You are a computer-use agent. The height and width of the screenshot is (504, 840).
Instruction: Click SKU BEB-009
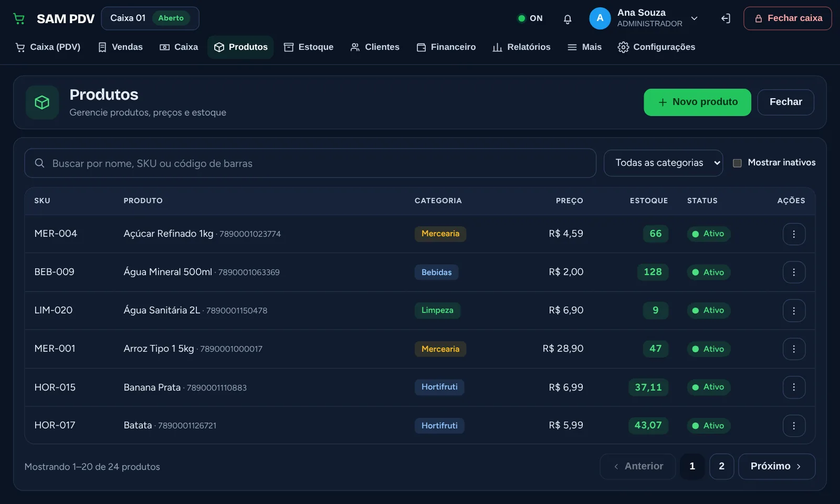coord(54,272)
